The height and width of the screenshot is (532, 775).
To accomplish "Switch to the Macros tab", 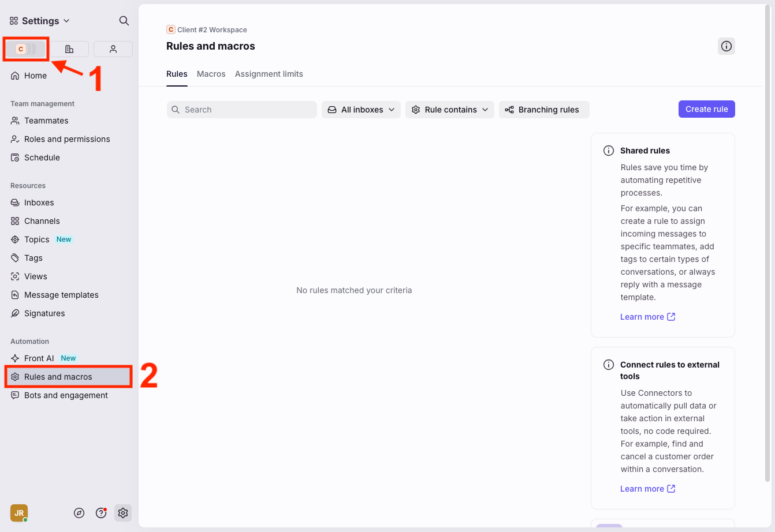I will pyautogui.click(x=211, y=74).
